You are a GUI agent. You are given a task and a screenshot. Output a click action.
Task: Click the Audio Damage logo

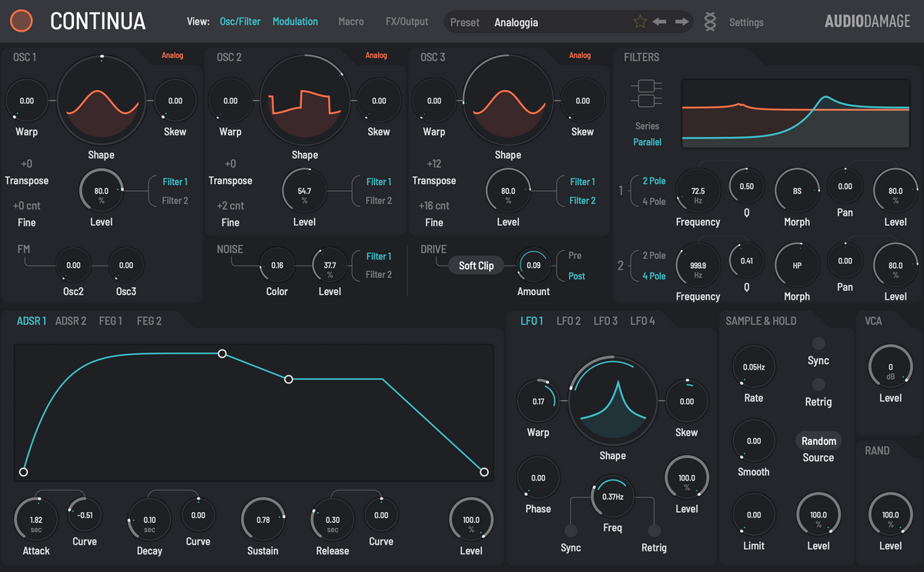(x=867, y=22)
